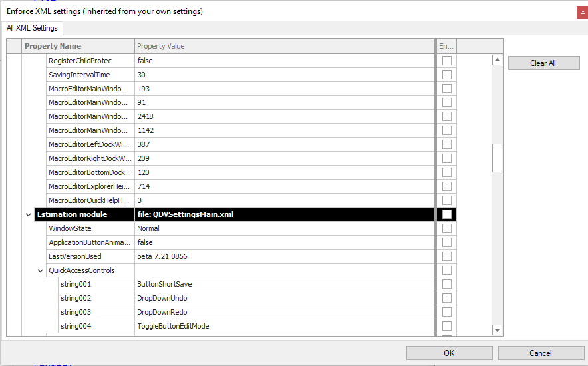Enable the enforce checkbox for SavingIntervalTime
Image resolution: width=588 pixels, height=366 pixels.
[x=447, y=75]
